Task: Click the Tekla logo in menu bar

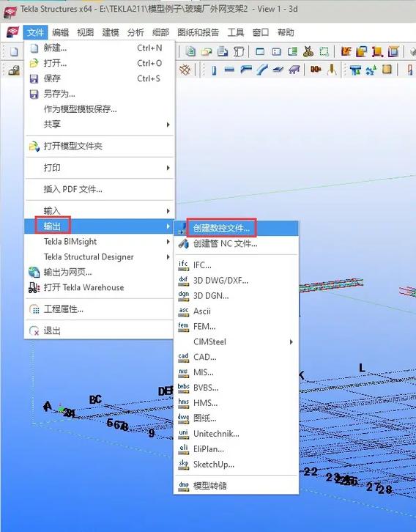Action: [x=12, y=32]
